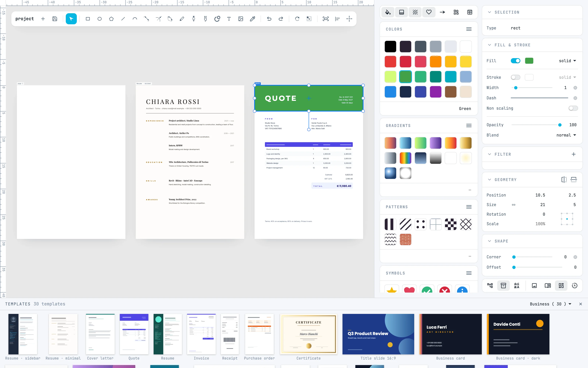The width and height of the screenshot is (588, 368).
Task: Toggle size proportion link
Action: [513, 205]
